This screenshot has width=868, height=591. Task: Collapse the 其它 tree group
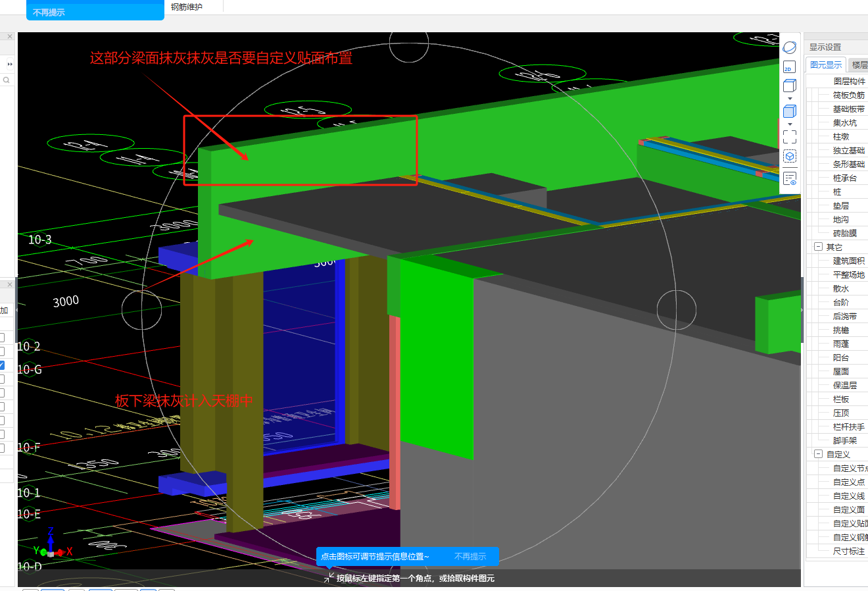(x=818, y=247)
